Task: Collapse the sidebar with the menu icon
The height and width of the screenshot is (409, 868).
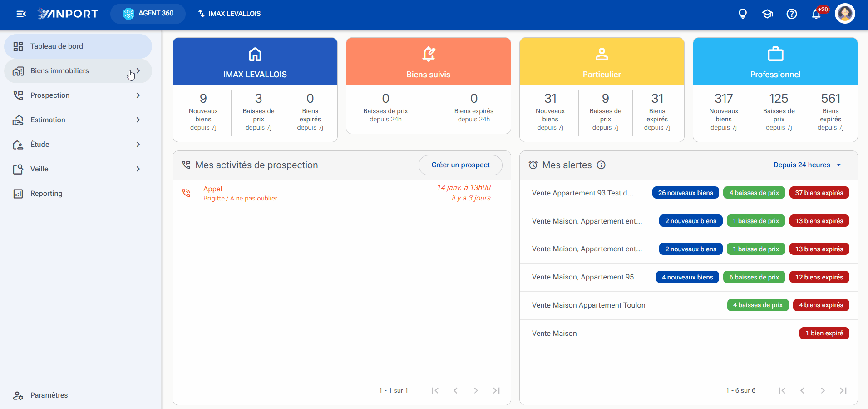Action: tap(21, 14)
